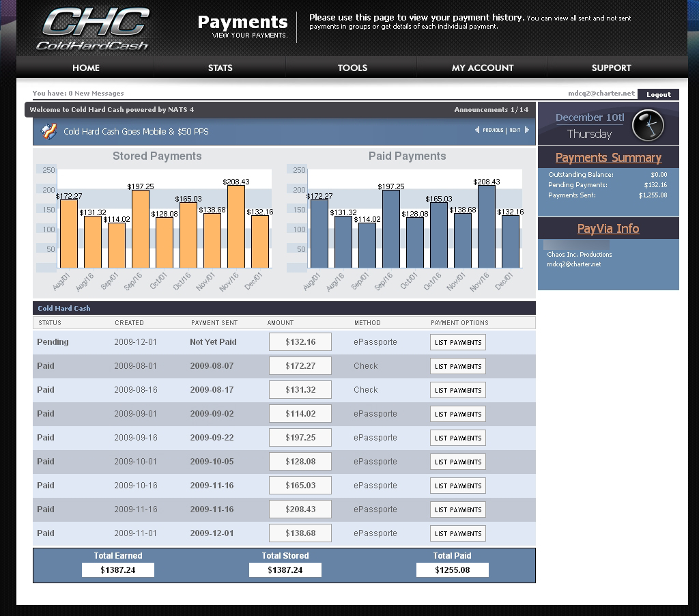This screenshot has width=699, height=616.
Task: Click the Pending status cell
Action: click(53, 342)
